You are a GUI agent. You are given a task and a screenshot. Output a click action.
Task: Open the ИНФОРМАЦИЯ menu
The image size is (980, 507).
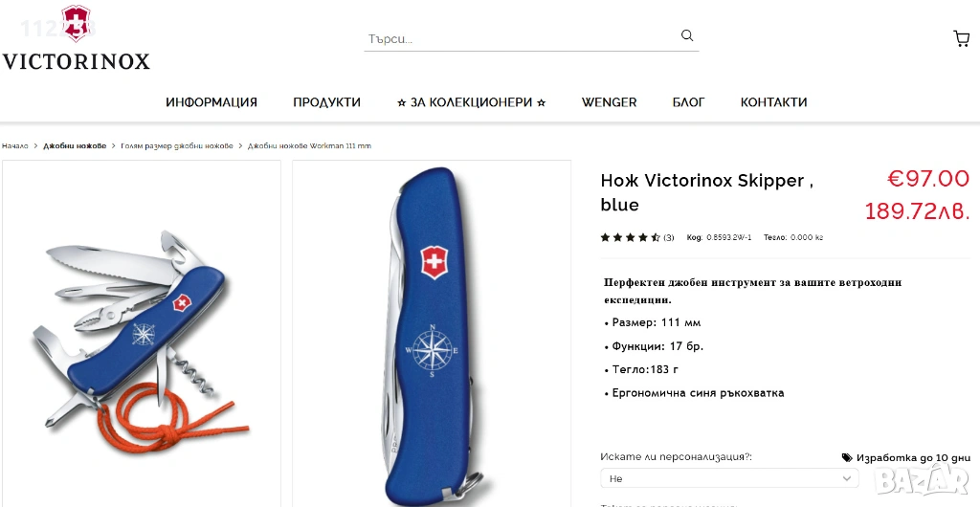[x=212, y=101]
